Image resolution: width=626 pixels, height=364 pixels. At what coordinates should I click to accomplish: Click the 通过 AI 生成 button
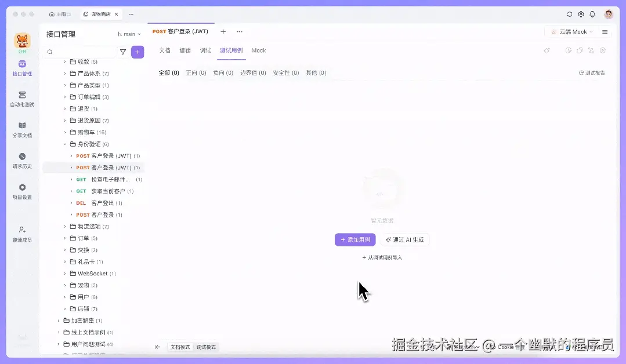(x=406, y=239)
